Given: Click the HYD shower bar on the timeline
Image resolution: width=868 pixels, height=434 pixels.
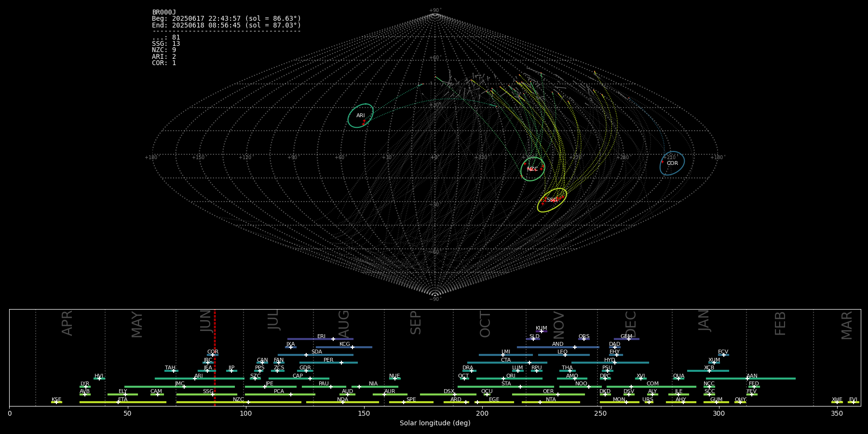Looking at the screenshot, I should coord(610,363).
